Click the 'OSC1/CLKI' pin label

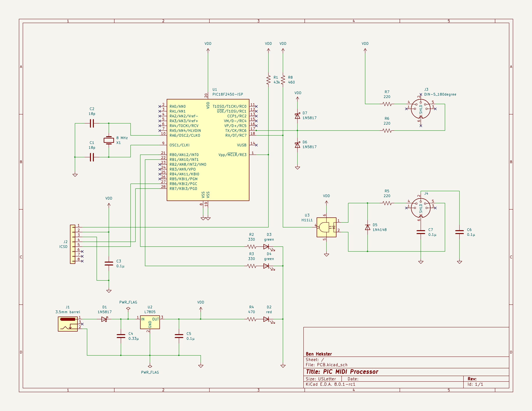point(179,145)
